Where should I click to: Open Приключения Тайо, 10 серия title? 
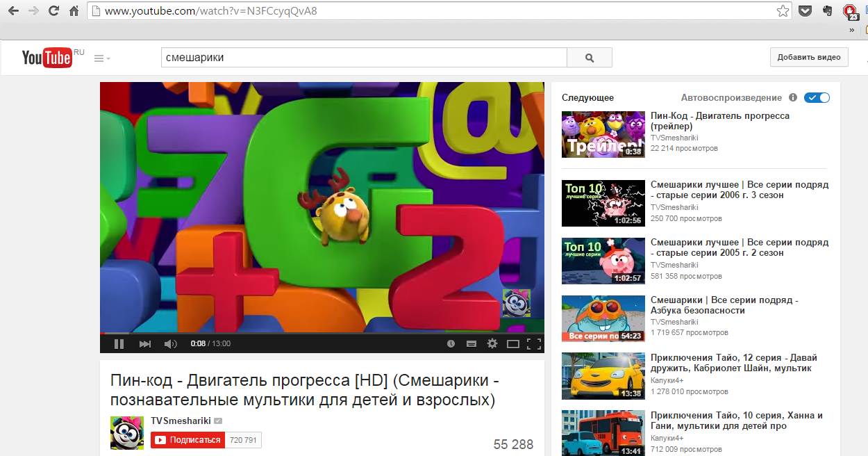[x=737, y=421]
